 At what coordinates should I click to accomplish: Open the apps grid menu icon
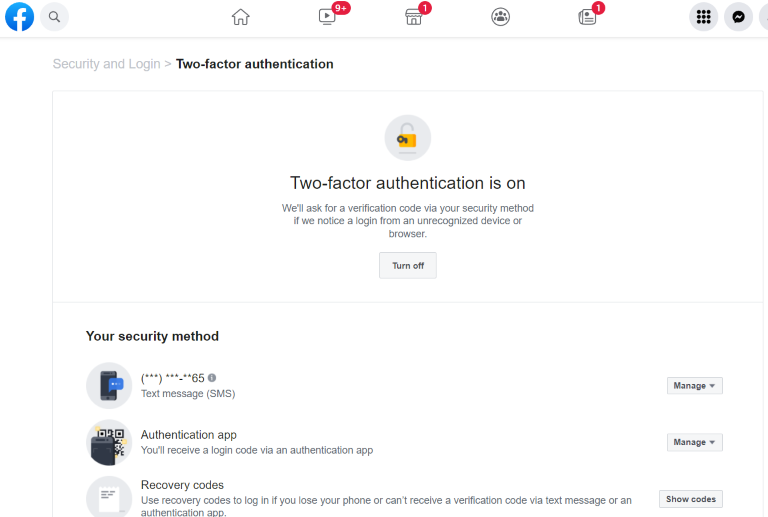tap(703, 17)
